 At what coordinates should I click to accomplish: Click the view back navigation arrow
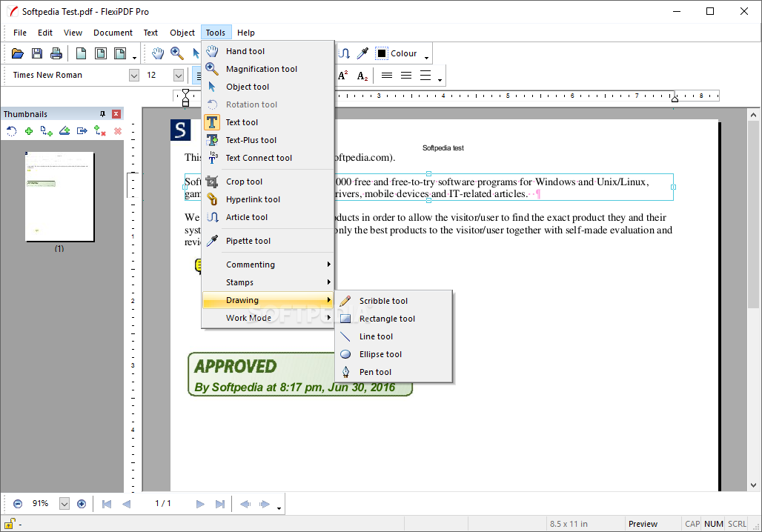point(245,504)
